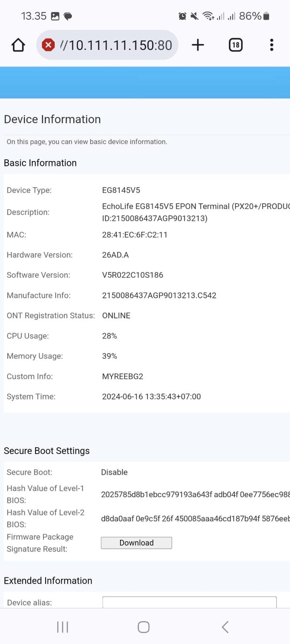Click the Download firmware signature button

(136, 543)
